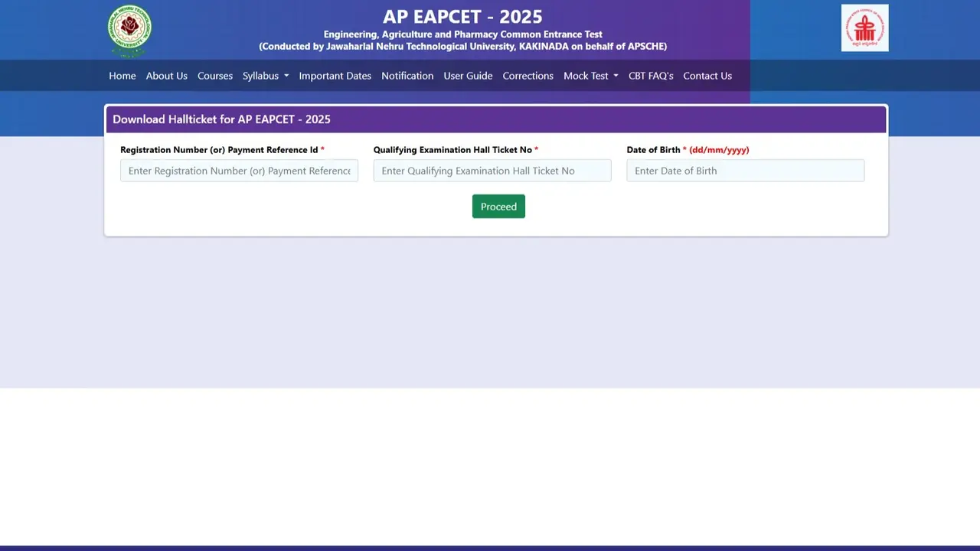This screenshot has width=980, height=551.
Task: Click the Registration Number input field
Action: tap(238, 170)
